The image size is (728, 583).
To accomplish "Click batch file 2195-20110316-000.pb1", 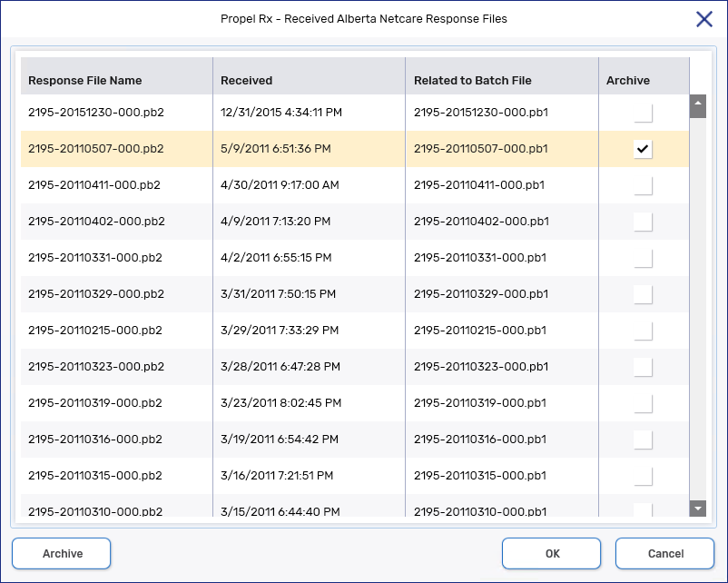I will point(480,439).
